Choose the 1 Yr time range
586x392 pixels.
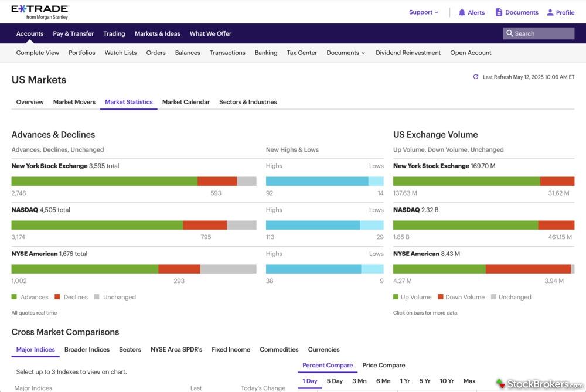404,381
